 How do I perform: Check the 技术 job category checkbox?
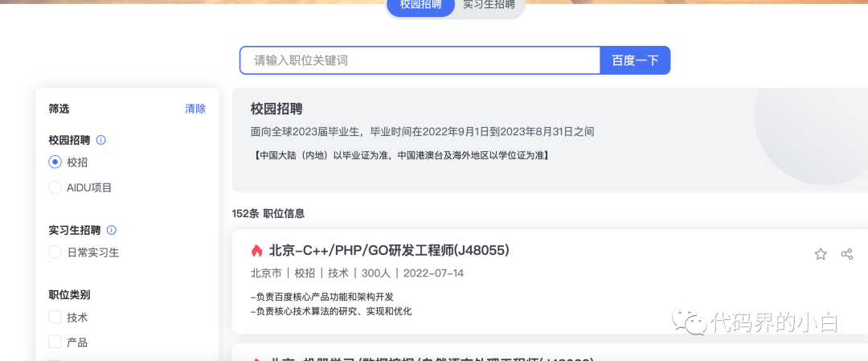55,318
